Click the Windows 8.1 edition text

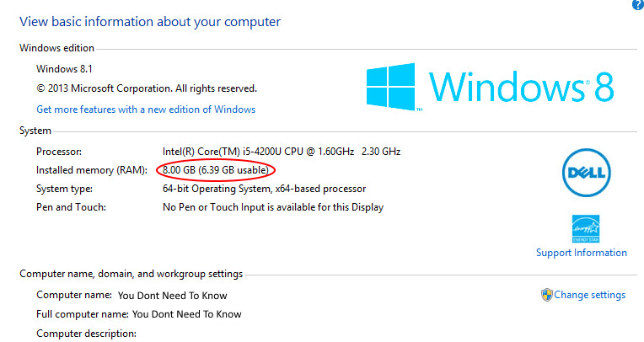pyautogui.click(x=64, y=68)
